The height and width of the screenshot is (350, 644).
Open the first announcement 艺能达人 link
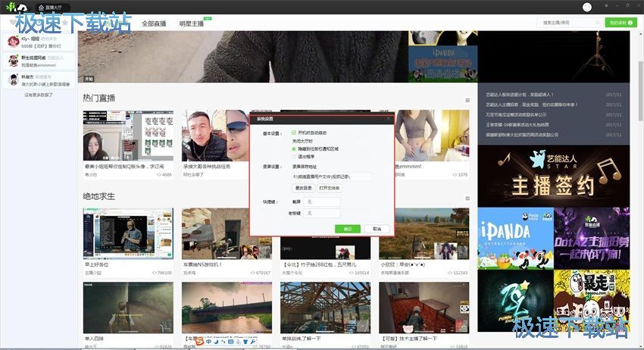click(x=520, y=95)
